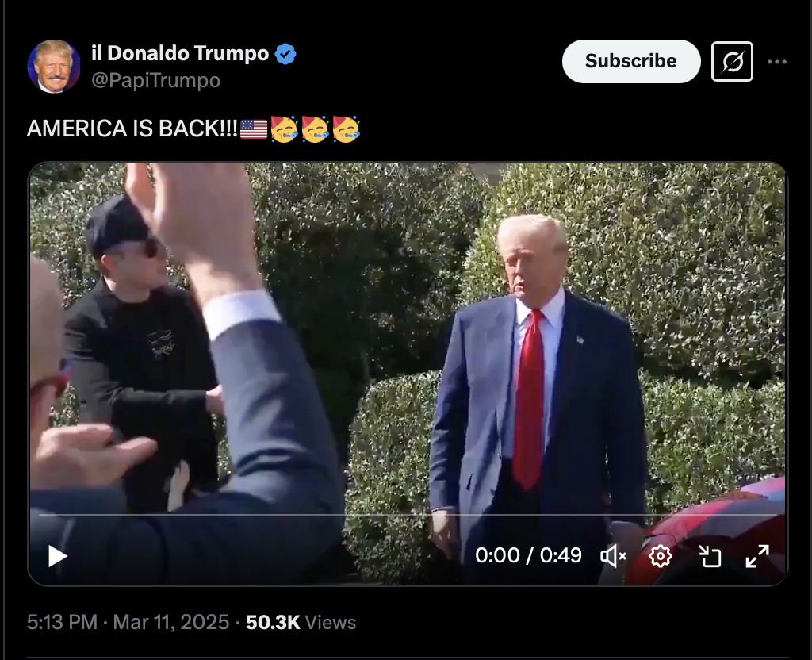Unmute the video sound
This screenshot has height=660, width=812.
point(613,556)
